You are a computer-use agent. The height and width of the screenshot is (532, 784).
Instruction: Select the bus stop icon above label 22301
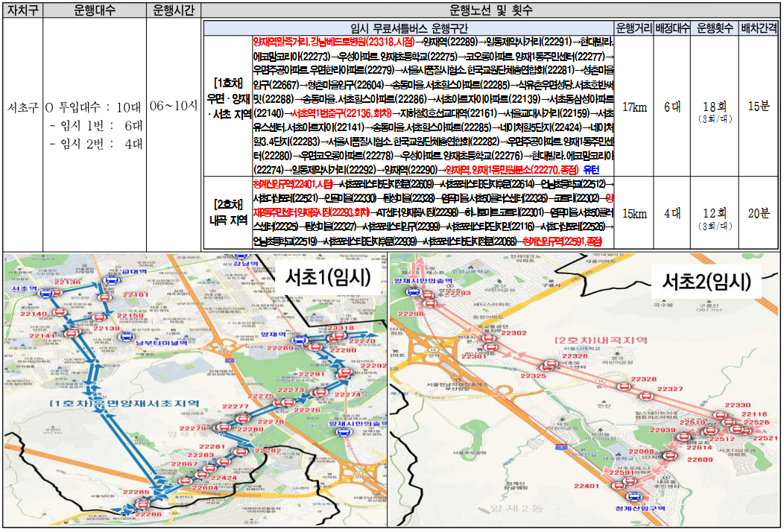490,347
